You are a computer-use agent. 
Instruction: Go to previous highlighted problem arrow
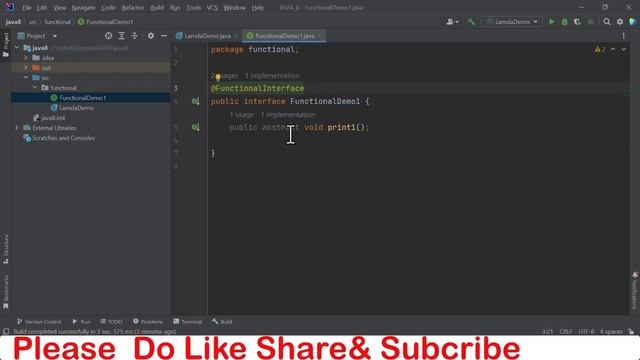(x=613, y=49)
